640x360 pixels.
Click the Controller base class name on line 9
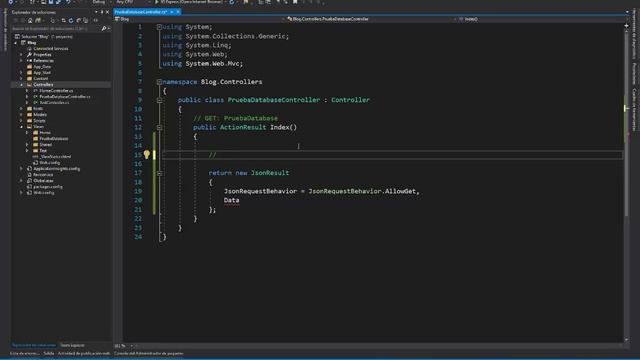click(x=350, y=100)
